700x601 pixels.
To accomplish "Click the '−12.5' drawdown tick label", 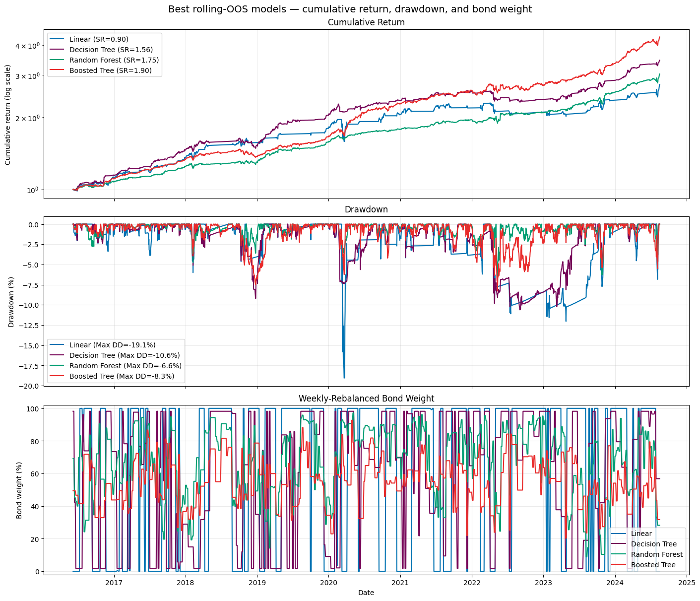I will [29, 326].
